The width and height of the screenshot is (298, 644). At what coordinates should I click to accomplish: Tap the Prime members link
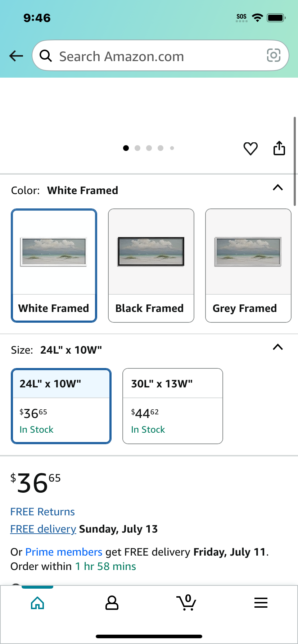tap(64, 552)
